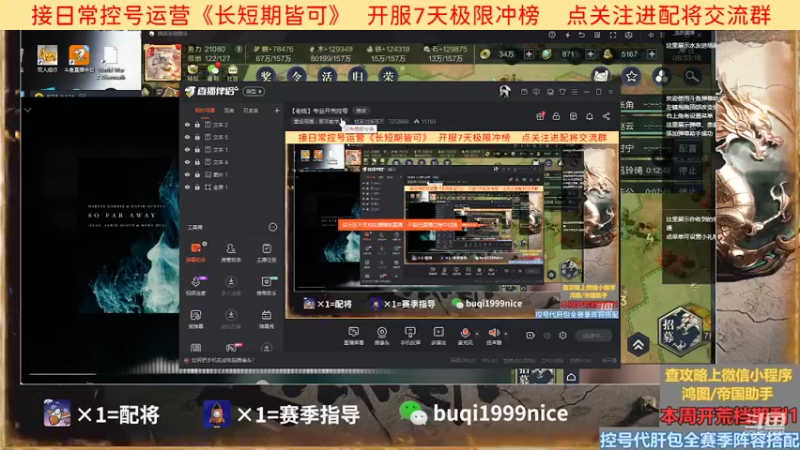
Task: Open the 弹幕助手 danmaku assistant tool
Action: point(196,253)
